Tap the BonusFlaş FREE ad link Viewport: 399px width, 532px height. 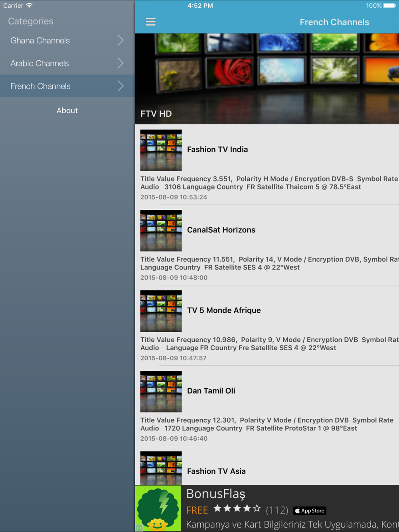click(197, 510)
